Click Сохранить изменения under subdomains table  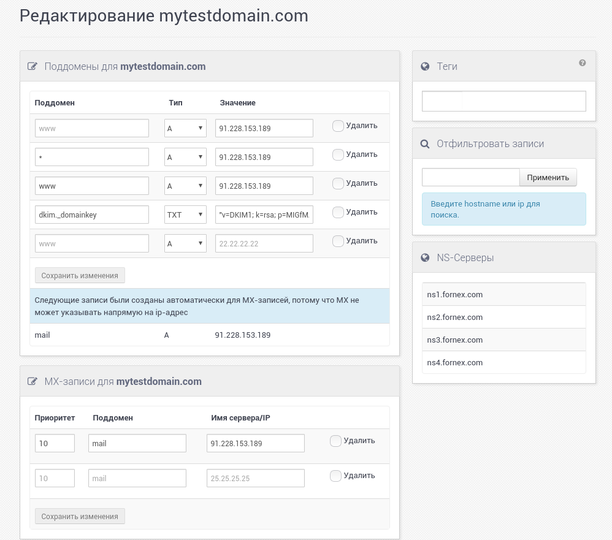[x=80, y=275]
